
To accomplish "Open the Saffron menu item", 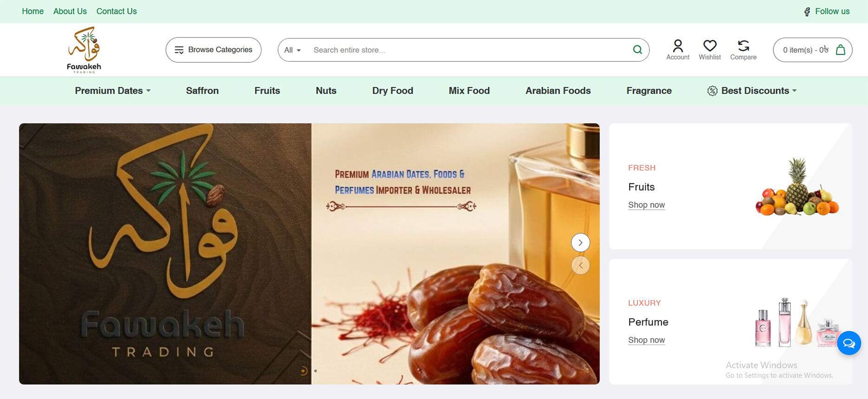I will pos(202,90).
